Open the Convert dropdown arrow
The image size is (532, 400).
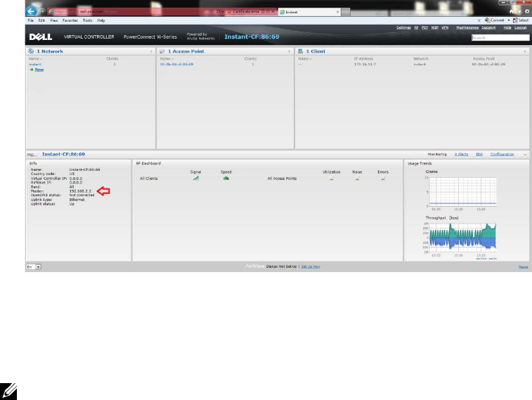click(509, 20)
